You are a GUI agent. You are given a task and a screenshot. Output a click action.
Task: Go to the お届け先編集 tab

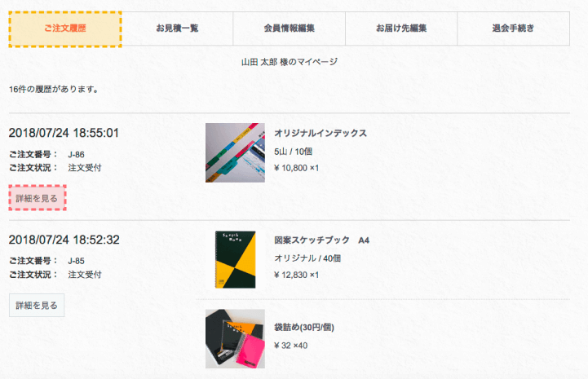[401, 29]
